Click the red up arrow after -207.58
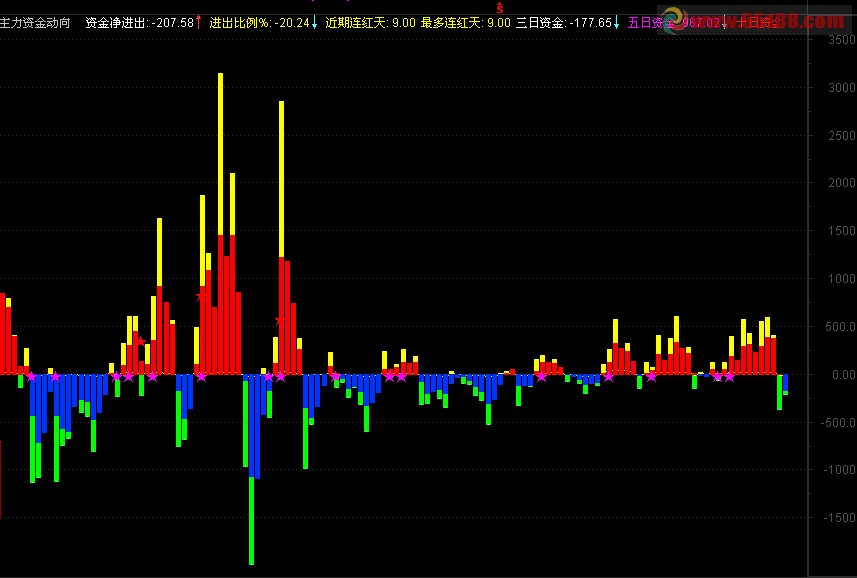 (x=198, y=22)
